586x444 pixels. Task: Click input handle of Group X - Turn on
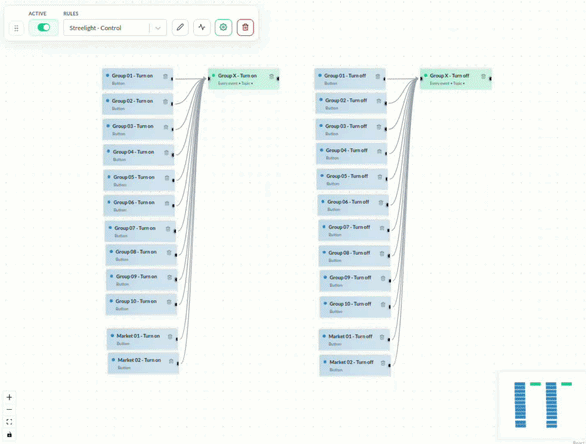[x=209, y=79]
